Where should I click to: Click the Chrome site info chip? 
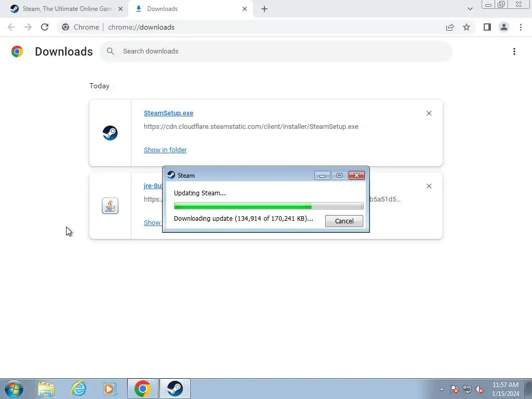80,27
